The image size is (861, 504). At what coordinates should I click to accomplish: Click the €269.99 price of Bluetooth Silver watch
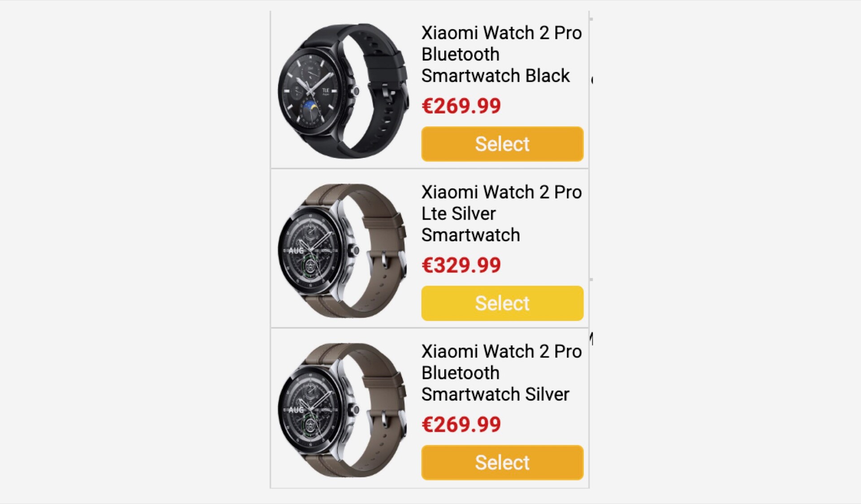(461, 424)
